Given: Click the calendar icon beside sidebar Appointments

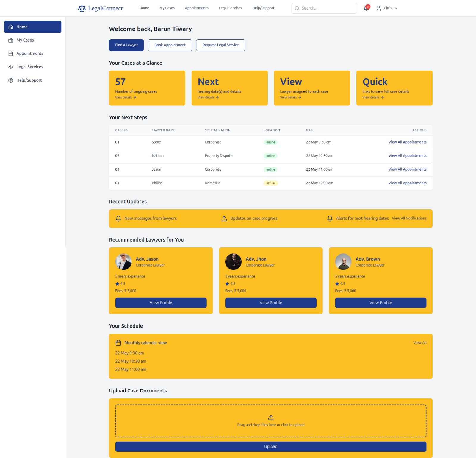Looking at the screenshot, I should [11, 54].
